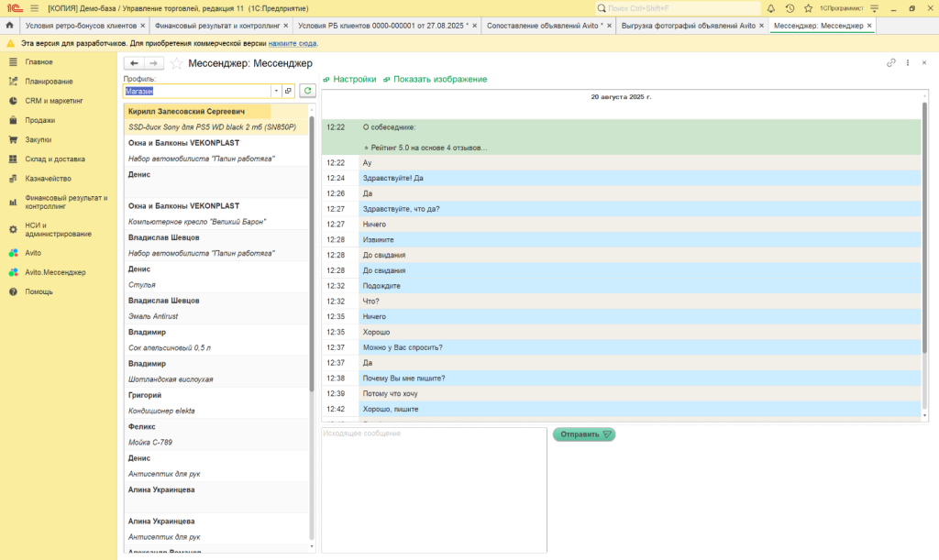Open the Казначейство section
This screenshot has width=939, height=560.
pos(48,179)
